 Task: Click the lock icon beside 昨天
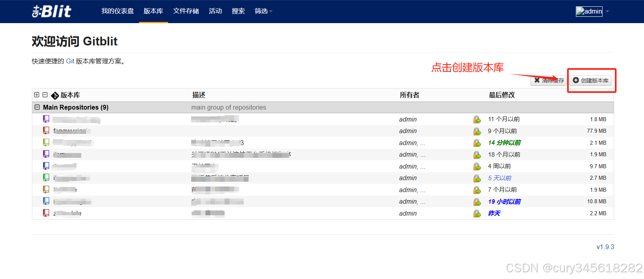477,214
